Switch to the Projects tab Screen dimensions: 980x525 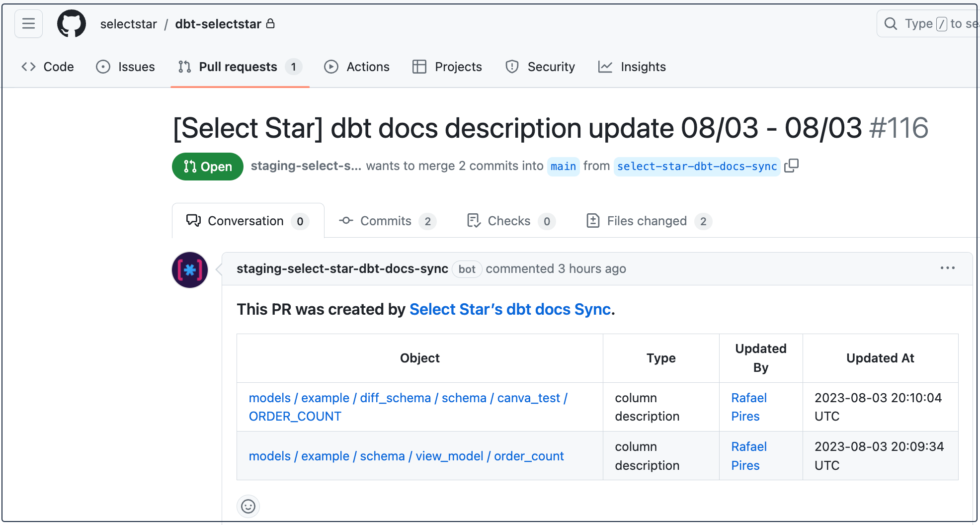447,67
